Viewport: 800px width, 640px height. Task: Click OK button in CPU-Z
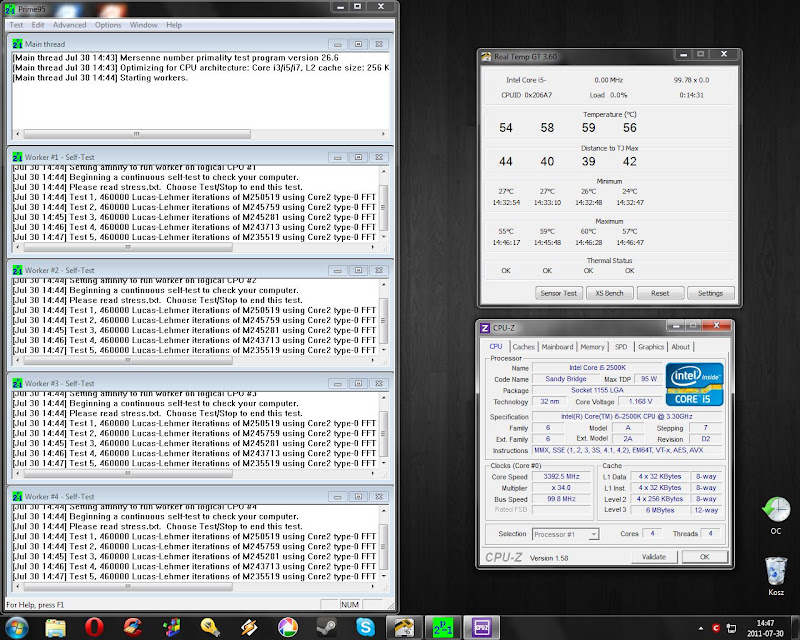coord(704,557)
